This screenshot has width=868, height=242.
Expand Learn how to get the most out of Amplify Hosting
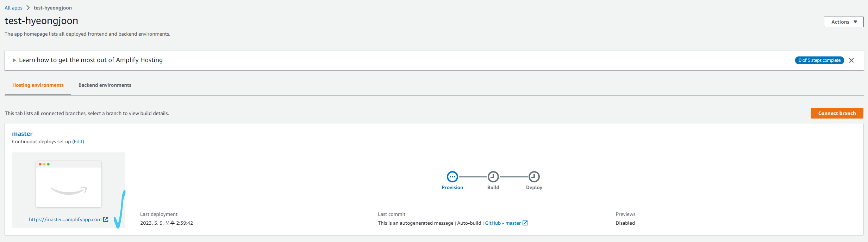click(14, 60)
